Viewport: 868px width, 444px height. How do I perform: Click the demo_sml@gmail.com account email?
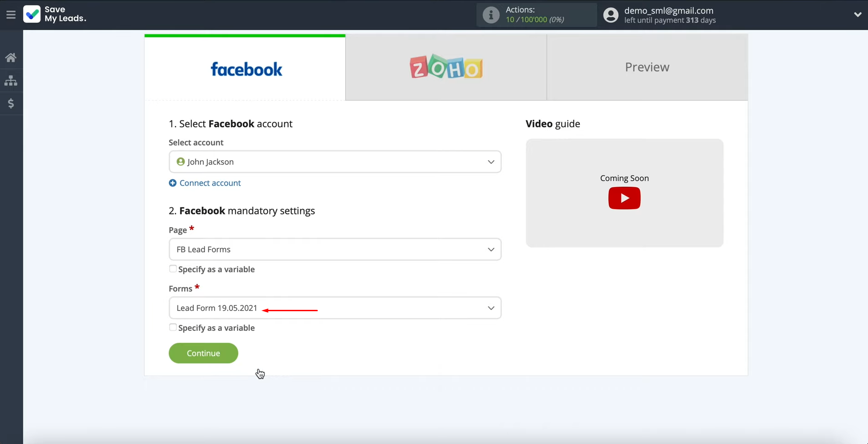click(669, 10)
